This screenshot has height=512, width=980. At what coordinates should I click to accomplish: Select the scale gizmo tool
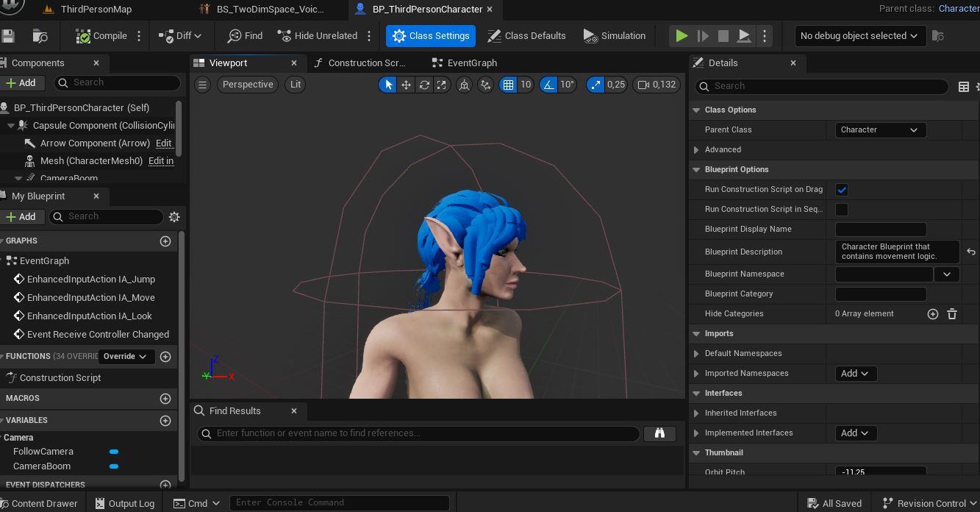coord(442,85)
